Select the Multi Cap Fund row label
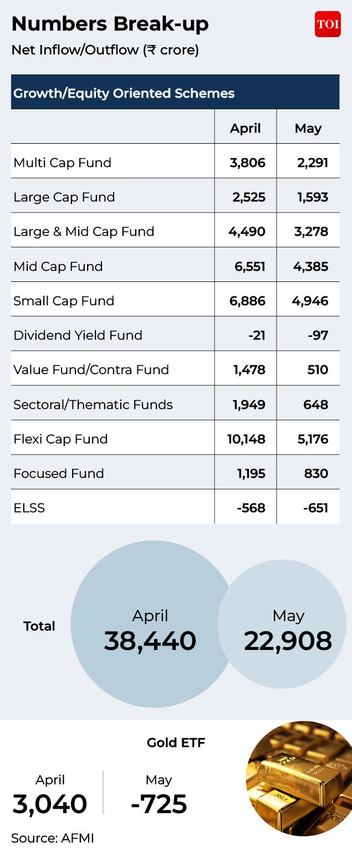Viewport: 352px width, 868px height. coord(62,163)
